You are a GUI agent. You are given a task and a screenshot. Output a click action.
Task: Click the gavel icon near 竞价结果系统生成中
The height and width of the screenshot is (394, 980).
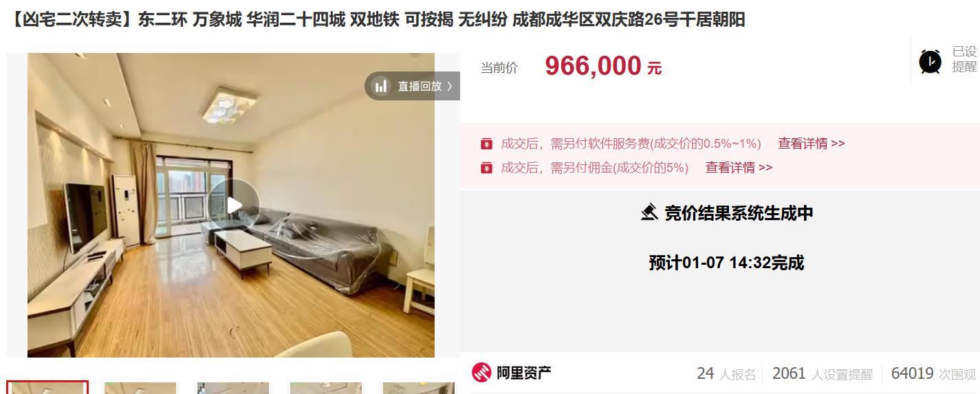click(649, 212)
